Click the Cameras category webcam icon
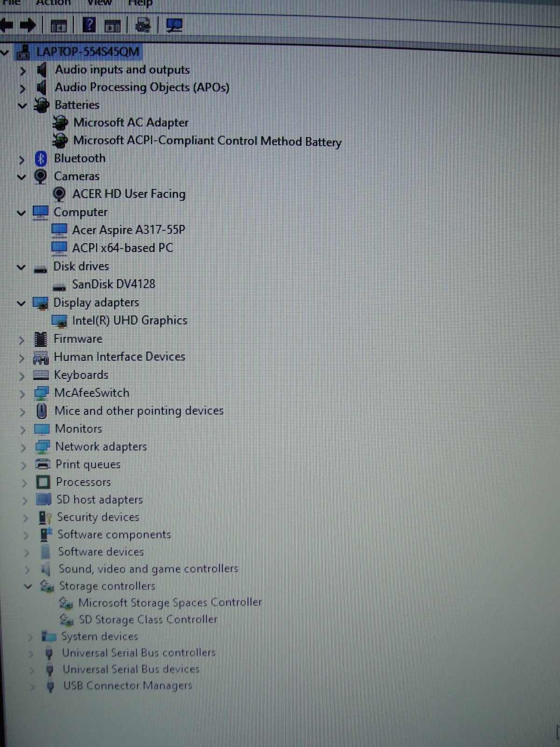This screenshot has width=560, height=747. (41, 176)
